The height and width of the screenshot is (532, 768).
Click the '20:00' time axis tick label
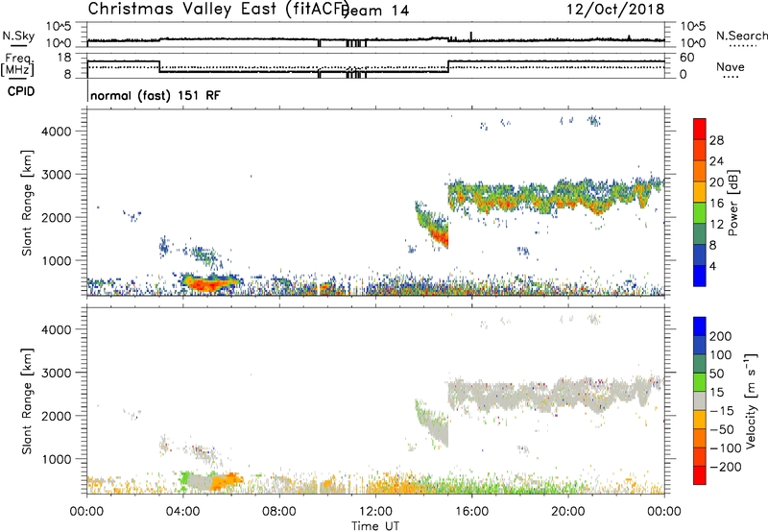568,512
